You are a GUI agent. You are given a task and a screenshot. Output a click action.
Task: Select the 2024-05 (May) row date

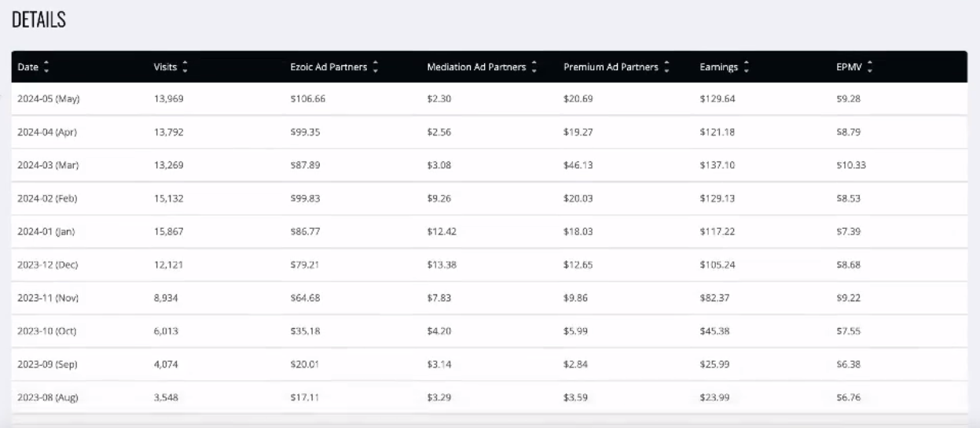tap(49, 99)
